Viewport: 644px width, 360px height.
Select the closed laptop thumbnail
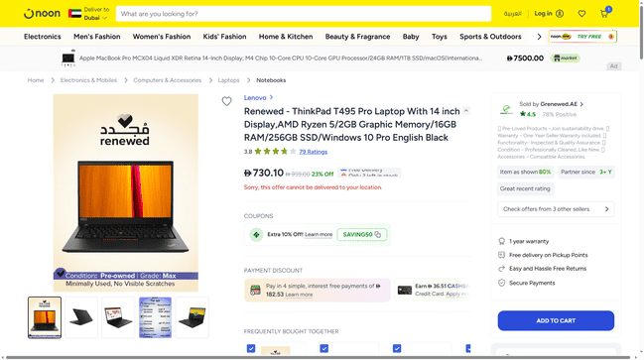pyautogui.click(x=81, y=317)
